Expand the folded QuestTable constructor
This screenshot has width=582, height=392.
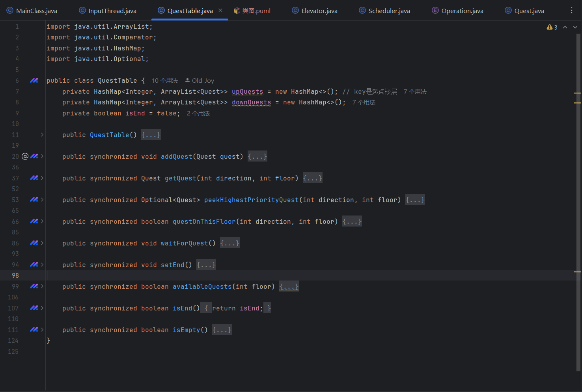pos(151,135)
